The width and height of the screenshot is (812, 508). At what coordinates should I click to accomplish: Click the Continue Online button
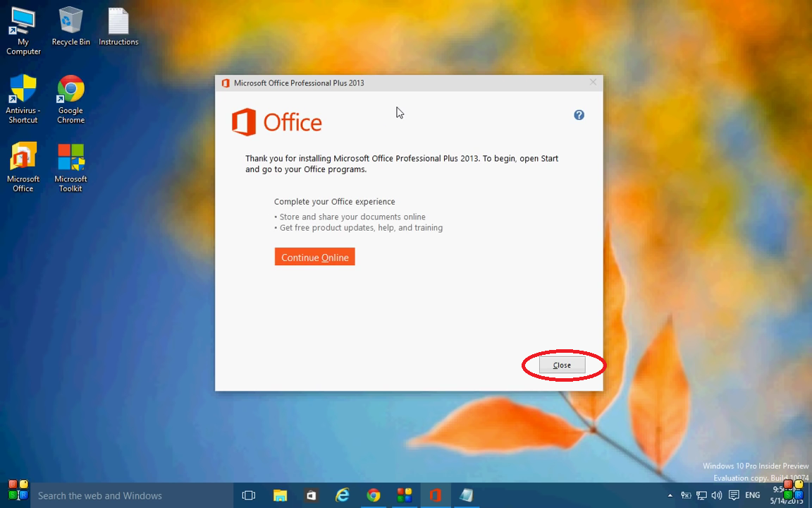(x=314, y=257)
